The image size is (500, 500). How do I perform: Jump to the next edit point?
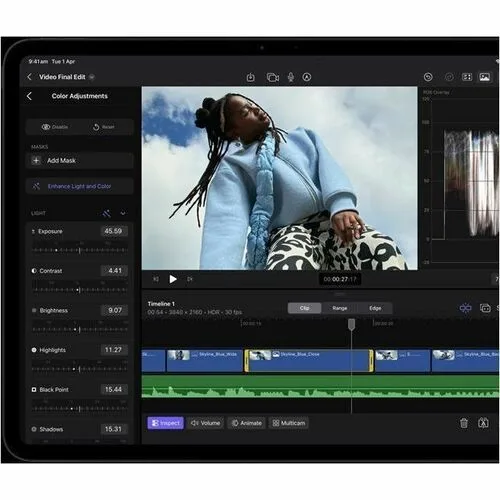(x=190, y=279)
